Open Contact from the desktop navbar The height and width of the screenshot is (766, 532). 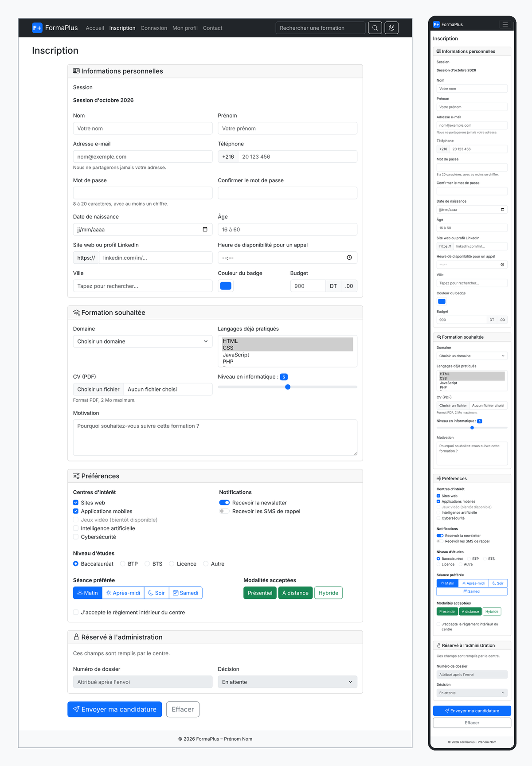click(x=213, y=28)
